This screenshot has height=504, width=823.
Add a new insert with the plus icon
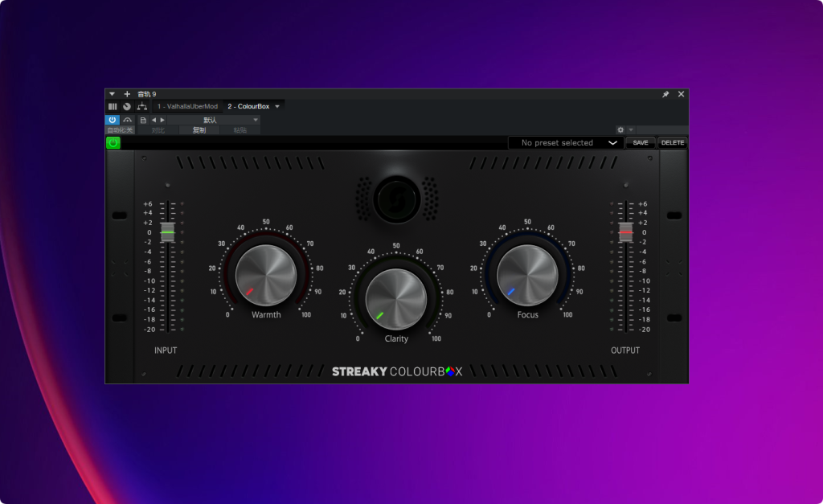[x=127, y=94]
